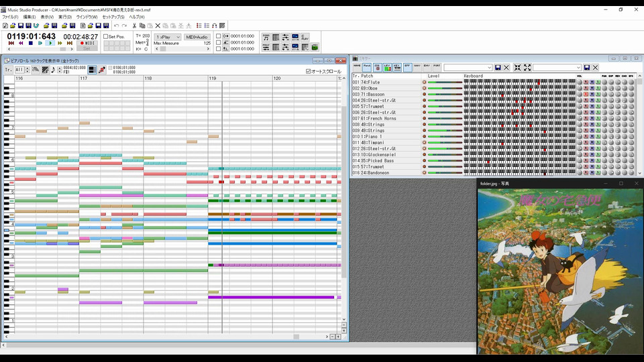Image resolution: width=644 pixels, height=362 pixels.
Task: Click the piano roll horizontal scrollbar
Action: point(166,337)
